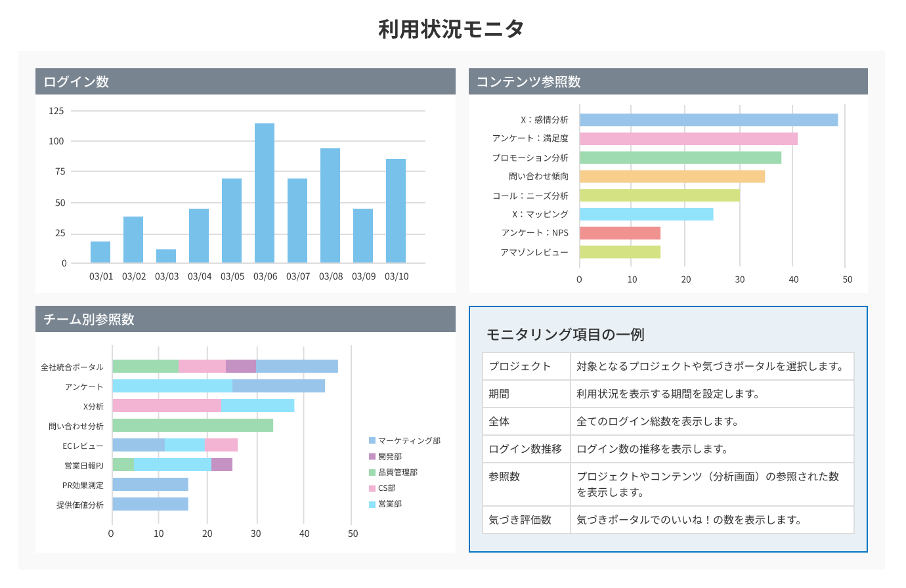Viewport: 906px width, 588px height.
Task: Click description 全てのログイン総数を表示します。
Action: [658, 421]
